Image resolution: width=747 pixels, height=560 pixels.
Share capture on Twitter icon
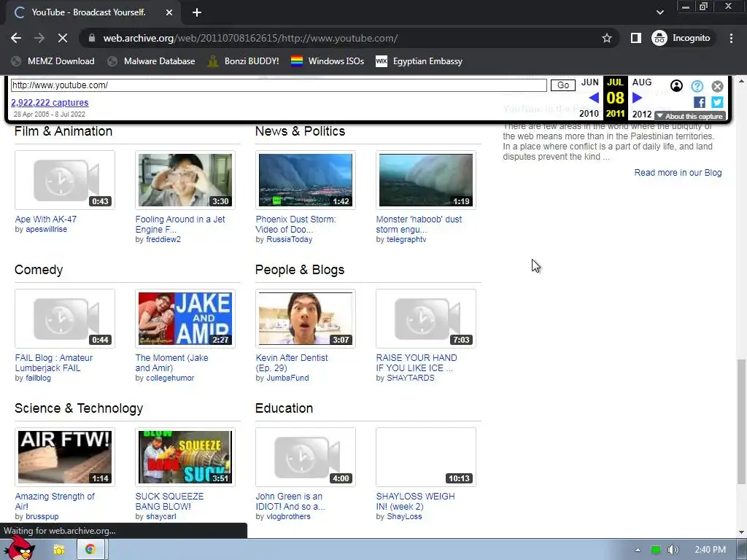(x=717, y=102)
